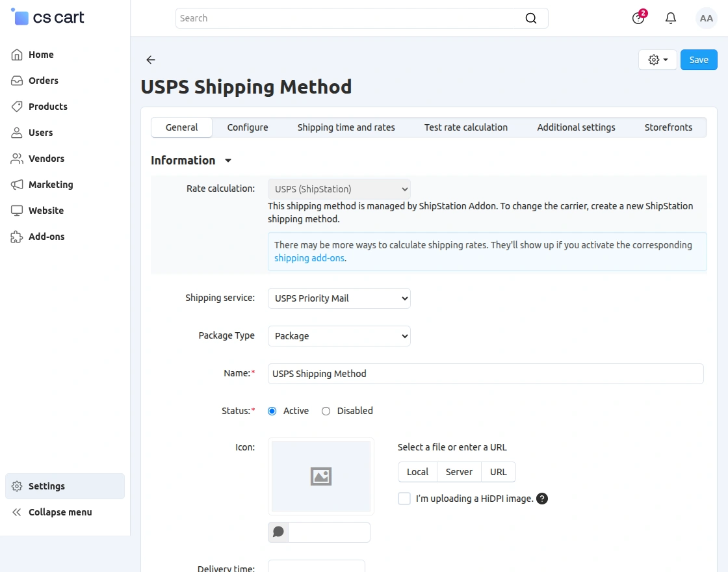Click the icon image placeholder thumbnail
728x572 pixels.
click(321, 476)
